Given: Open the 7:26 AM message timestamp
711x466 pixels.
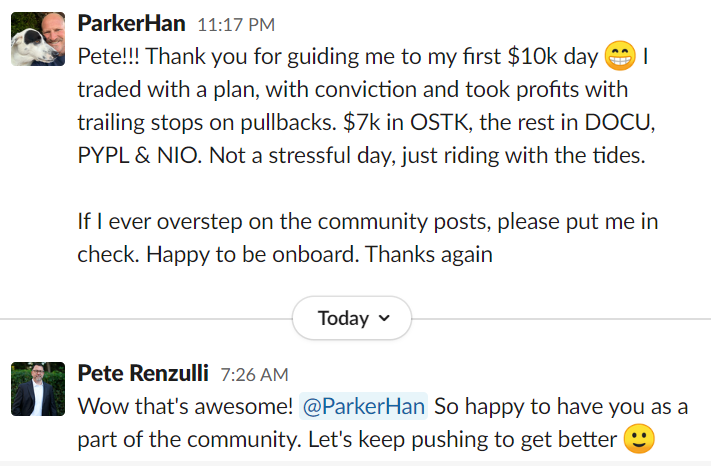Looking at the screenshot, I should (x=254, y=375).
